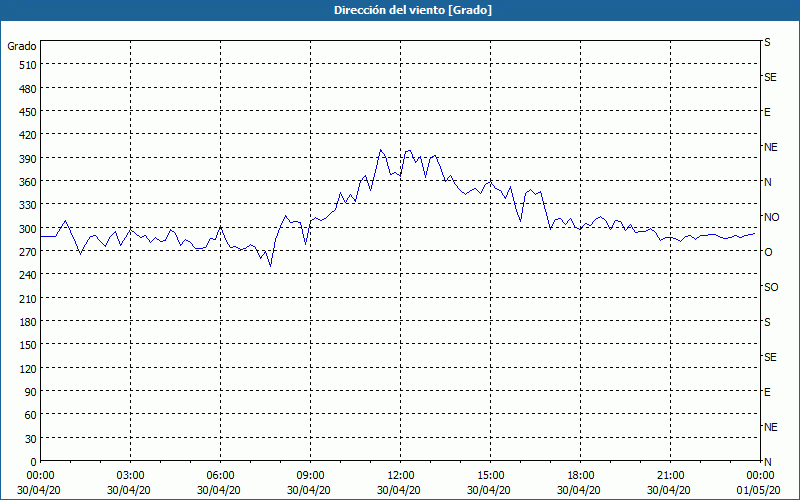This screenshot has height=500, width=800.
Task: Click the 30/04/20 date under 06:00
Action: point(218,490)
